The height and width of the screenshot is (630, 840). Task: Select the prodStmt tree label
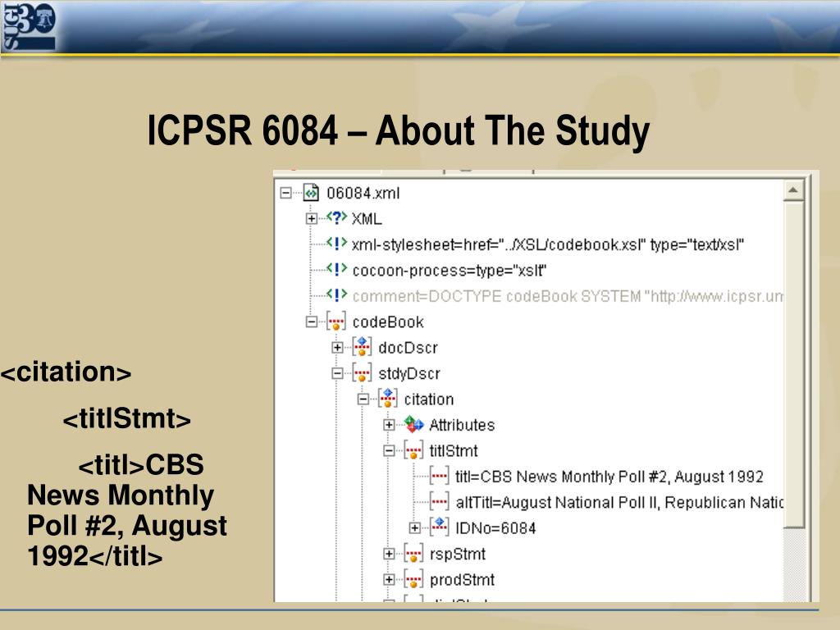463,580
